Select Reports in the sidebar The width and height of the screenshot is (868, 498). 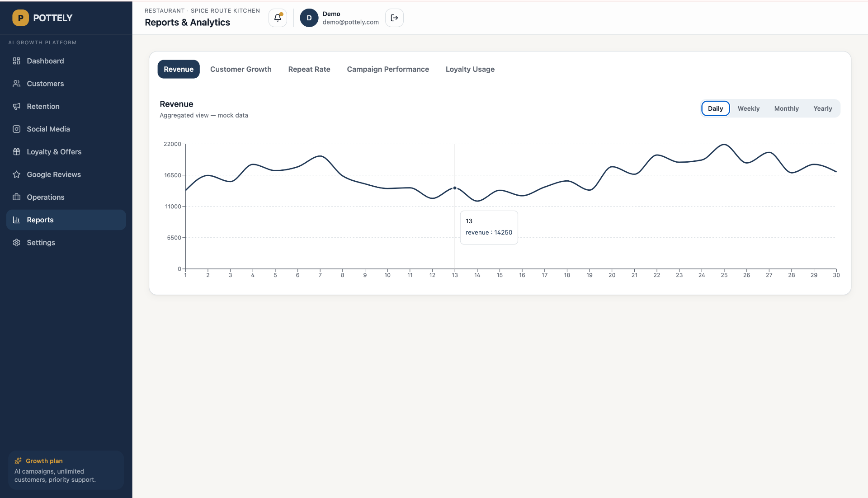[x=66, y=220]
